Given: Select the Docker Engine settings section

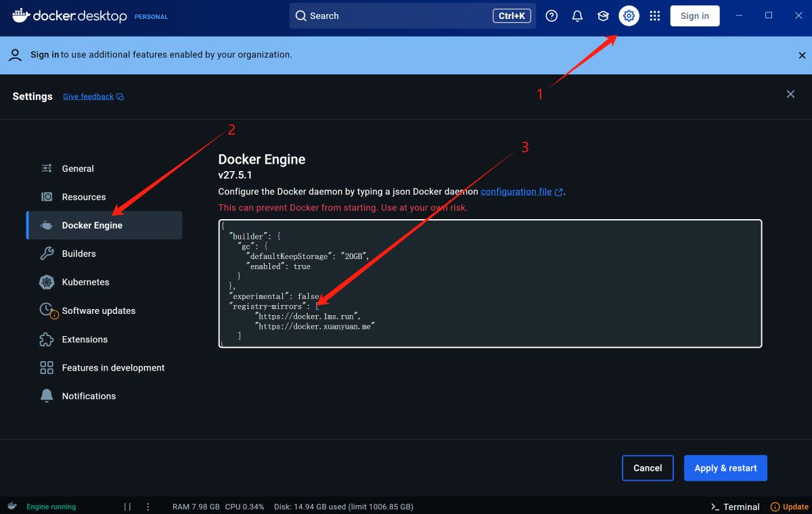Looking at the screenshot, I should (x=104, y=225).
